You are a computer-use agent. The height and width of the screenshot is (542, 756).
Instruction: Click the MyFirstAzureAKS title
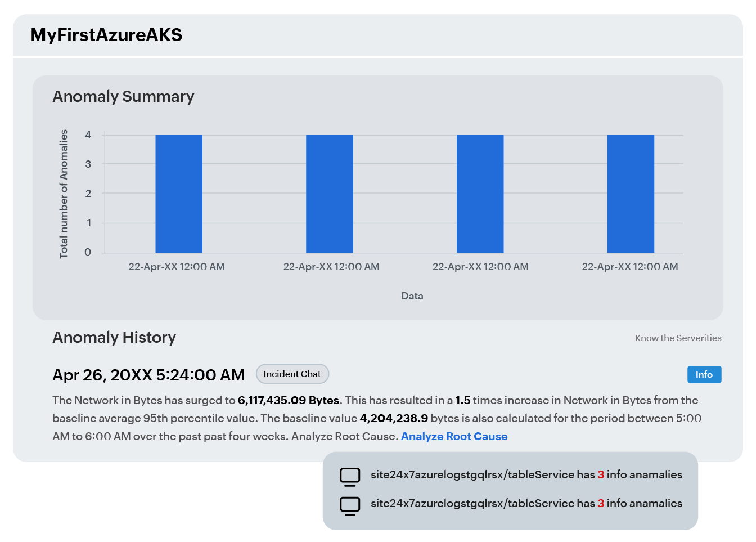(x=106, y=35)
